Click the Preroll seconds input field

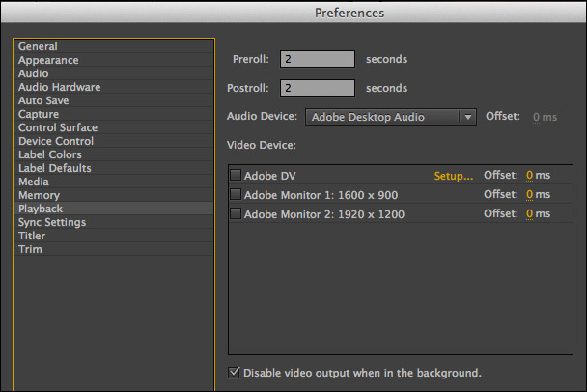click(318, 59)
